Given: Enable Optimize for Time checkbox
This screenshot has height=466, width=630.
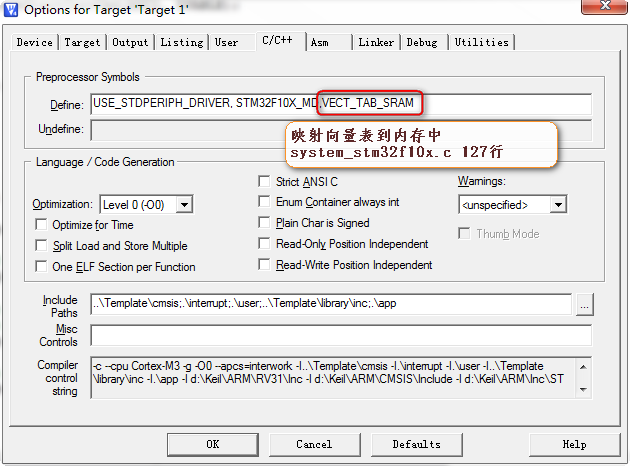Looking at the screenshot, I should point(41,224).
